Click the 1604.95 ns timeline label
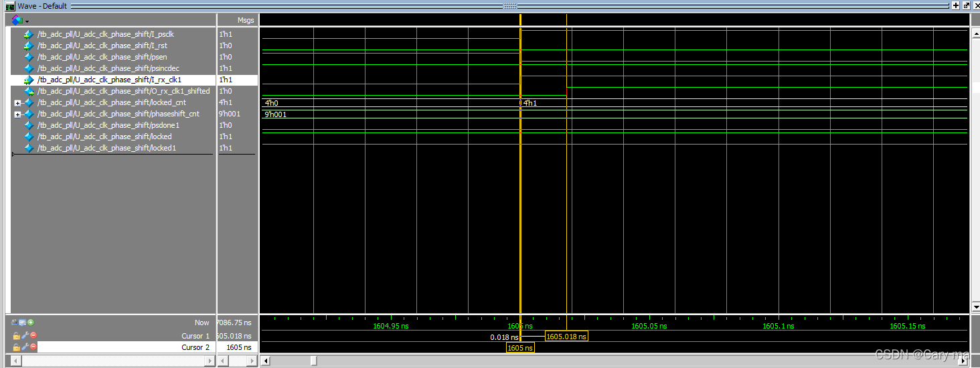 pos(391,327)
